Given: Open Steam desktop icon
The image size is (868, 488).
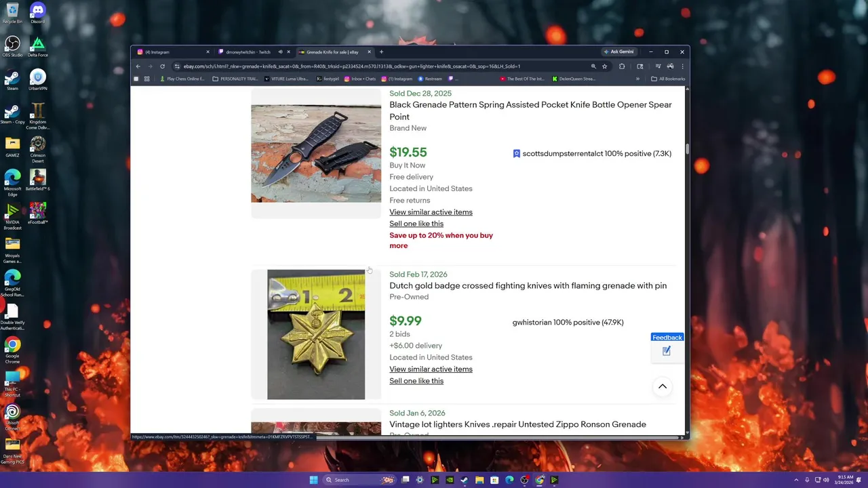Looking at the screenshot, I should pyautogui.click(x=12, y=79).
